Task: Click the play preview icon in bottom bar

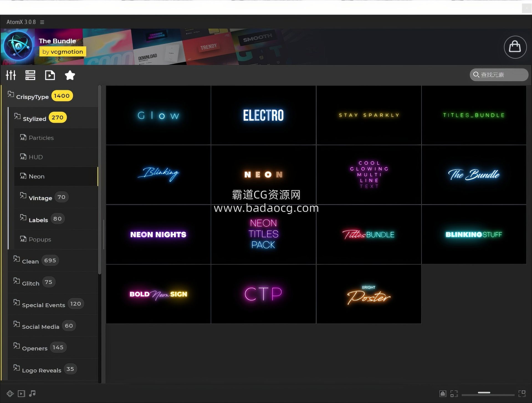Action: coord(21,394)
